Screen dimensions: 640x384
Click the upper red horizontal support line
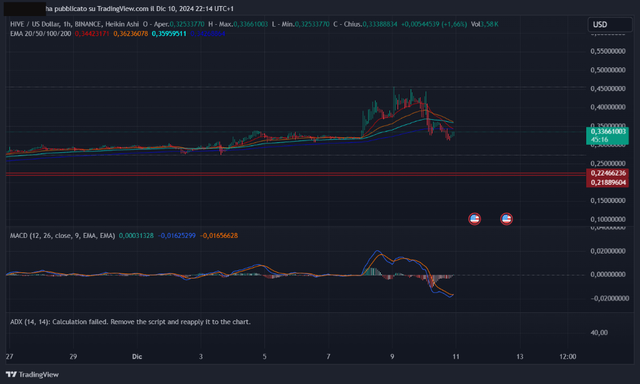[296, 173]
